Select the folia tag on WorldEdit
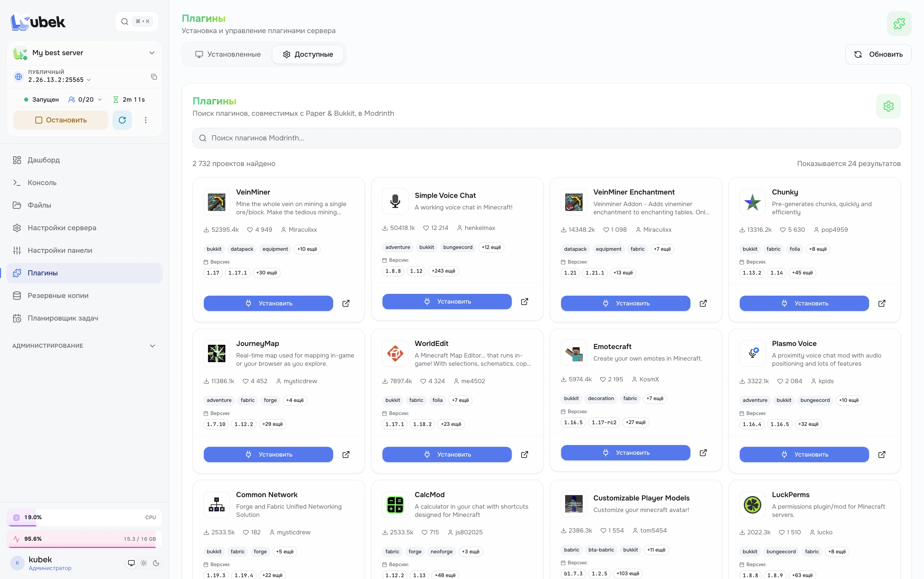Image resolution: width=924 pixels, height=579 pixels. (437, 400)
